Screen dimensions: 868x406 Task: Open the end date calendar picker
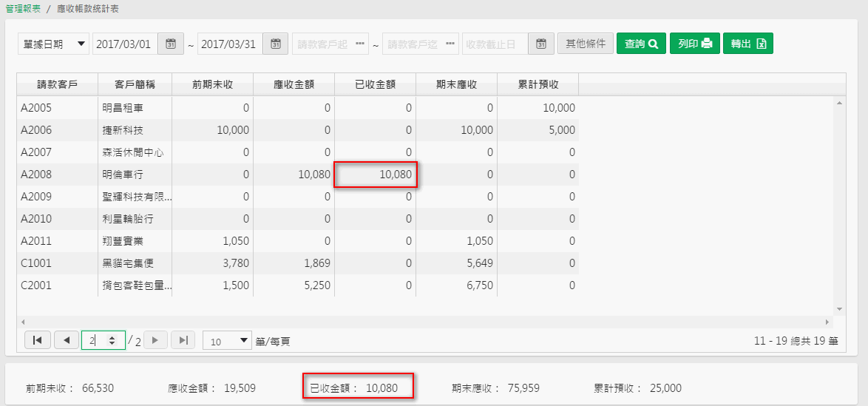click(275, 44)
